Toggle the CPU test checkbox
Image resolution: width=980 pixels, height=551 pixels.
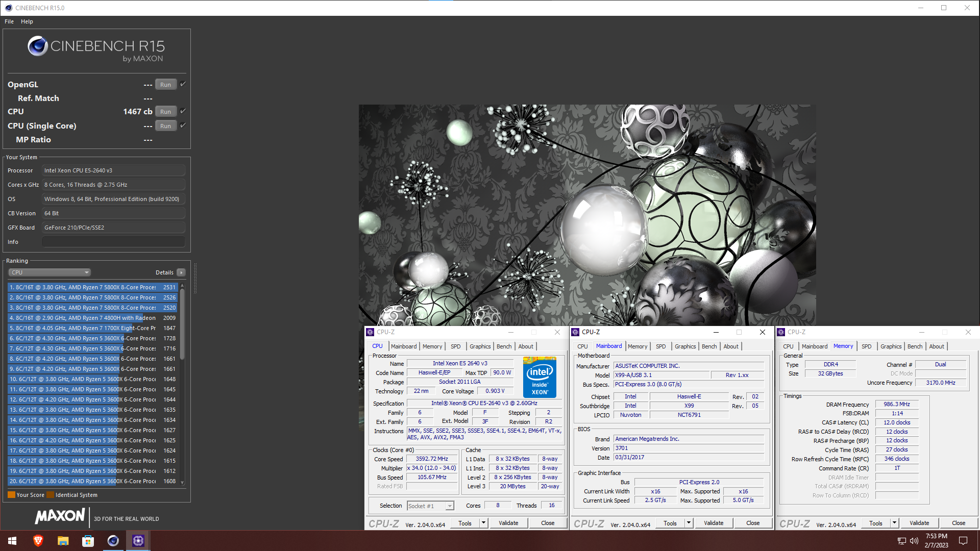[183, 111]
